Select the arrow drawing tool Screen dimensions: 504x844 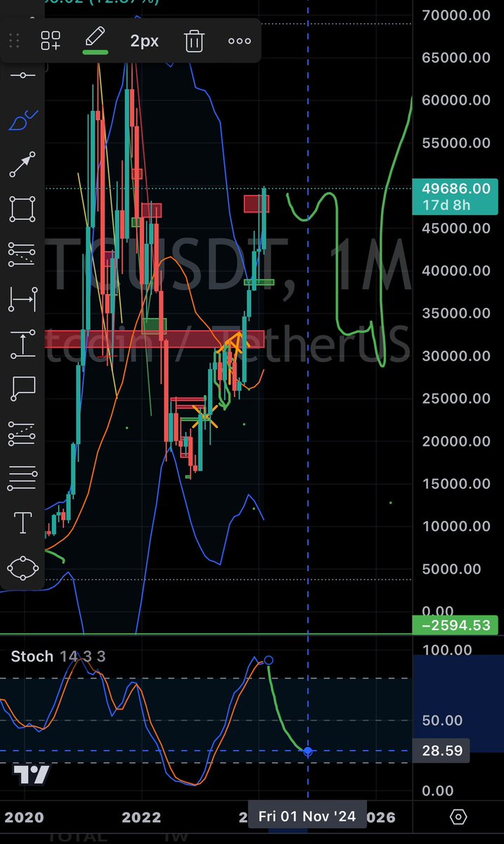[22, 164]
